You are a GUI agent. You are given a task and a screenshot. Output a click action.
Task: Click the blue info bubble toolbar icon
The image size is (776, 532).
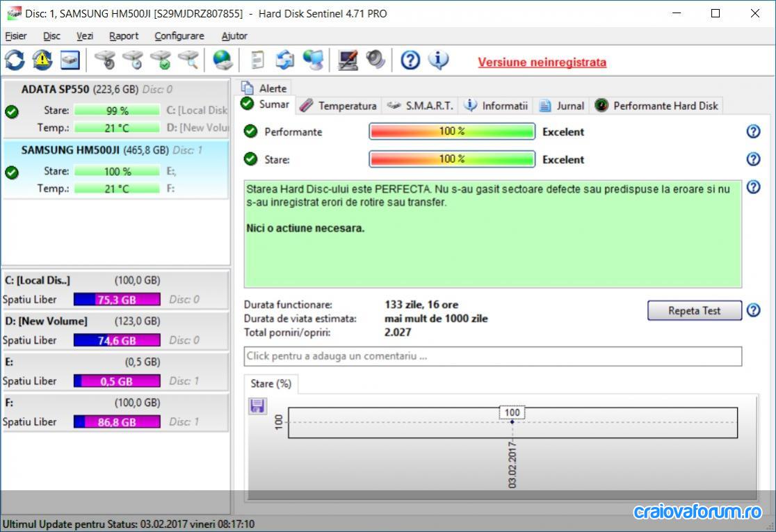click(439, 61)
